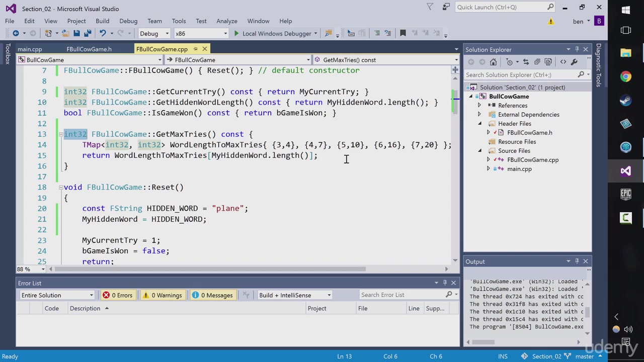644x362 pixels.
Task: Switch to the FBullCowGame.h tab
Action: pyautogui.click(x=89, y=49)
